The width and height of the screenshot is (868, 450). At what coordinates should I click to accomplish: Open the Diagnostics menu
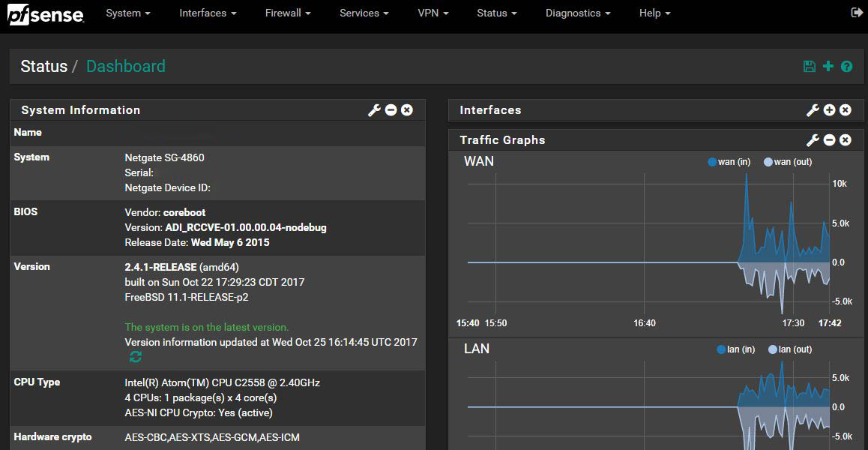(578, 13)
